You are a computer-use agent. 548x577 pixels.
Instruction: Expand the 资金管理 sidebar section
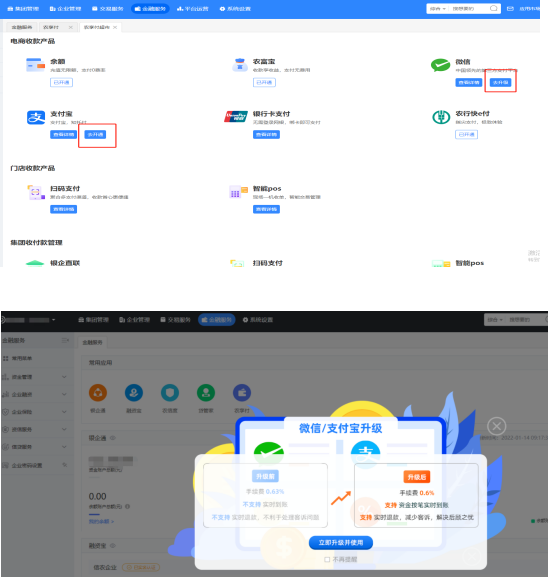tap(64, 377)
